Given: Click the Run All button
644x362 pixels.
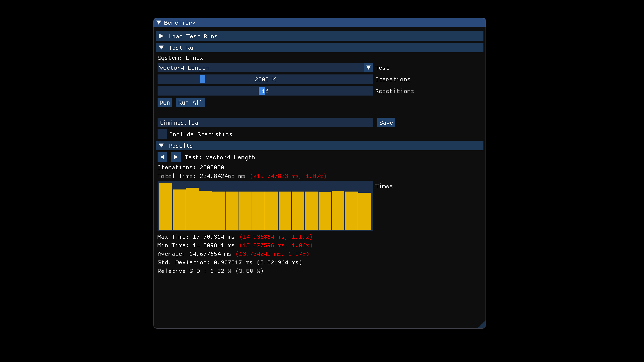Looking at the screenshot, I should coord(190,102).
